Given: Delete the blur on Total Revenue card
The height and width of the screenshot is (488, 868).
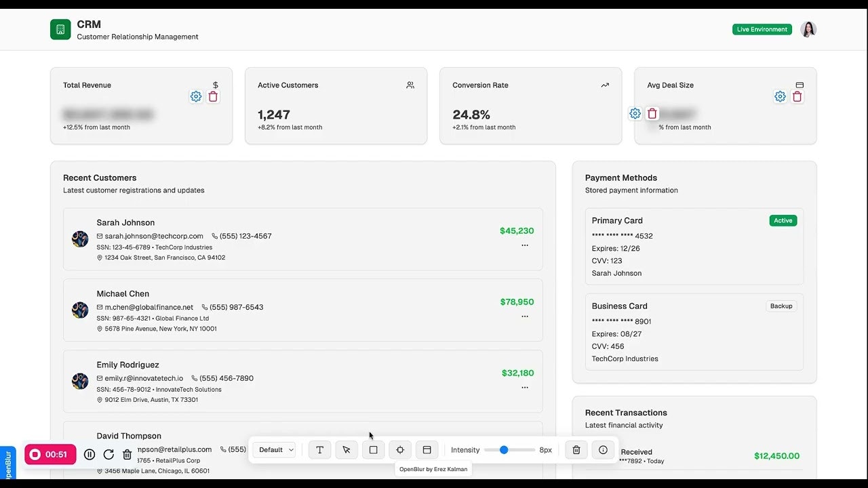Looking at the screenshot, I should click(213, 97).
